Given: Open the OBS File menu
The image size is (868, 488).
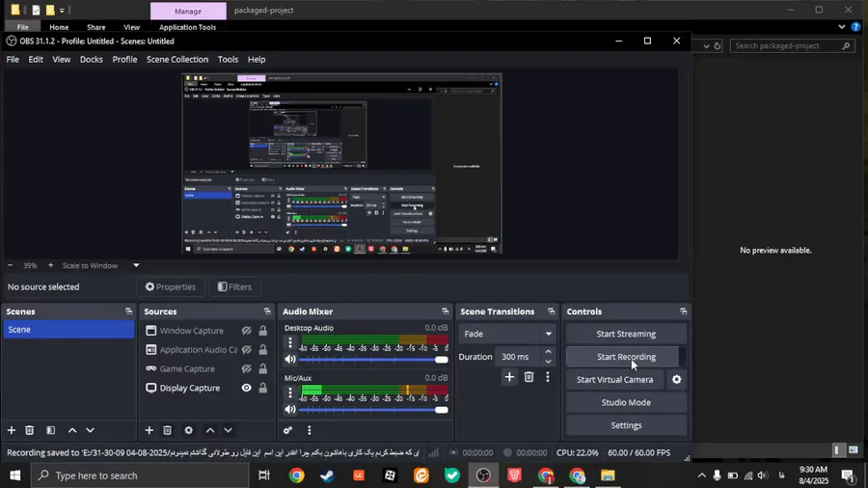Looking at the screenshot, I should (x=13, y=59).
